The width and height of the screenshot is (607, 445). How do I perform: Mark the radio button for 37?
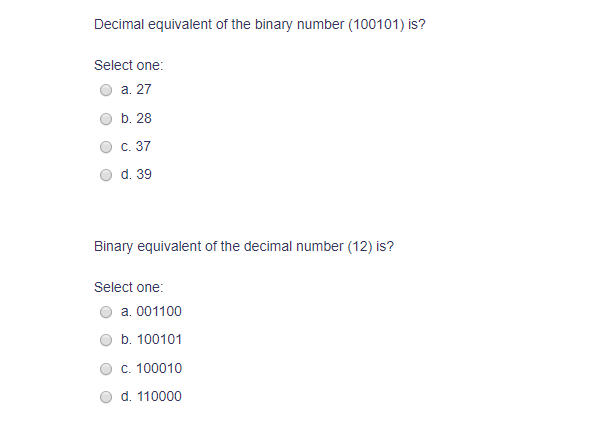coord(106,147)
